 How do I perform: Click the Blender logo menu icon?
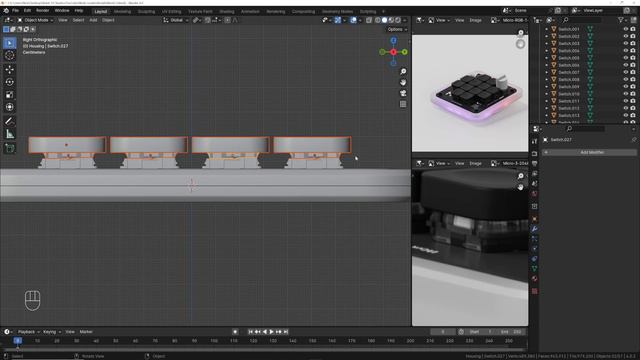(x=6, y=11)
